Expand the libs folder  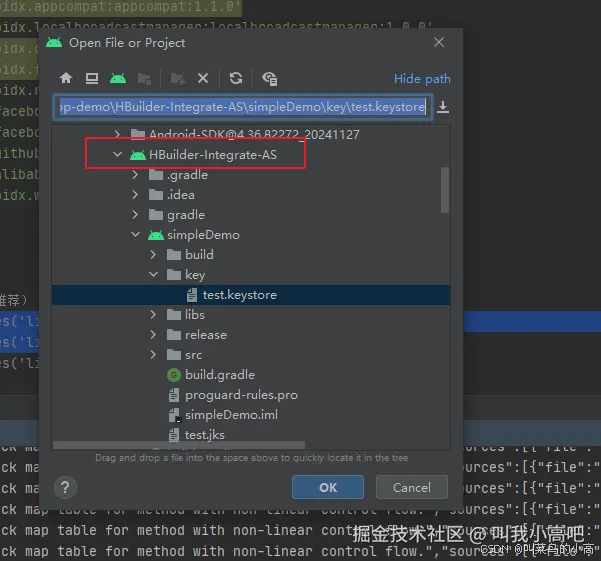click(153, 315)
